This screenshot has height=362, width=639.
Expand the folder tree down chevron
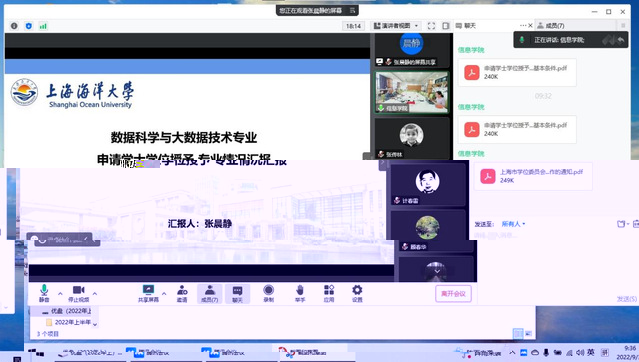(x=95, y=324)
